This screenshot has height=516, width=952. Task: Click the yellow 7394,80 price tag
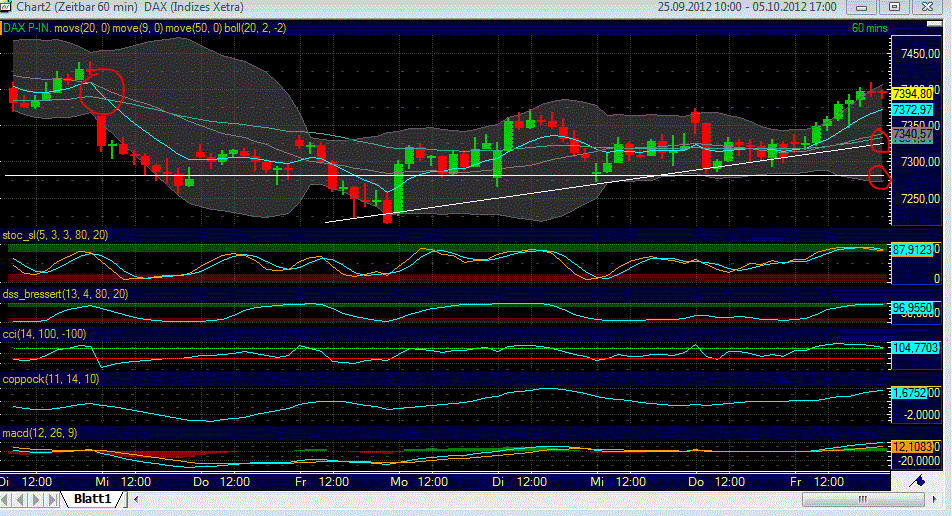913,94
